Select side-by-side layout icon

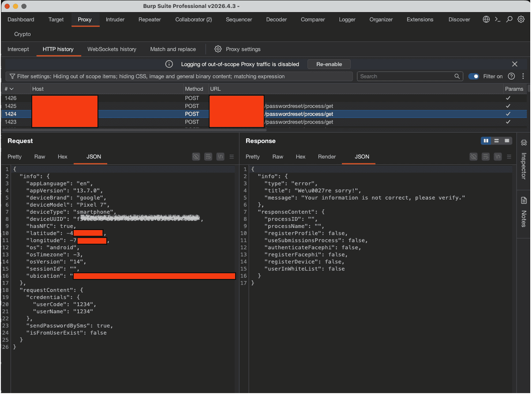[x=486, y=141]
